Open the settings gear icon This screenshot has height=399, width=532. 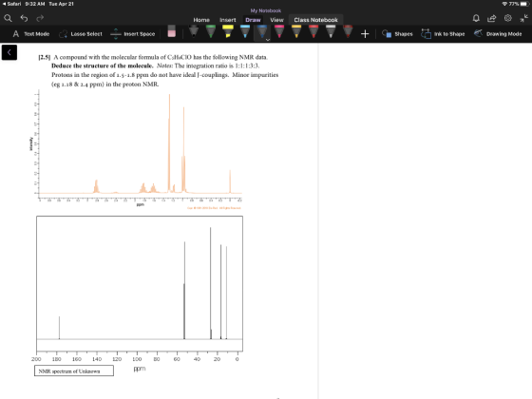[507, 18]
